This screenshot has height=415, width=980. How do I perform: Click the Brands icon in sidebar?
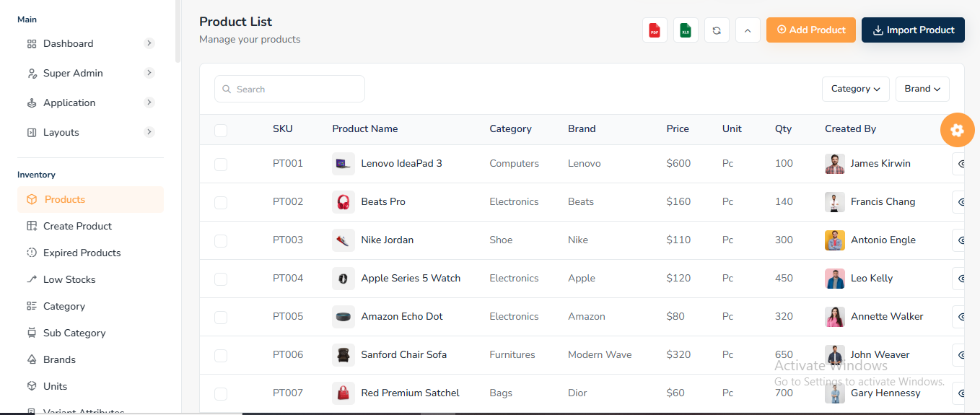tap(32, 359)
